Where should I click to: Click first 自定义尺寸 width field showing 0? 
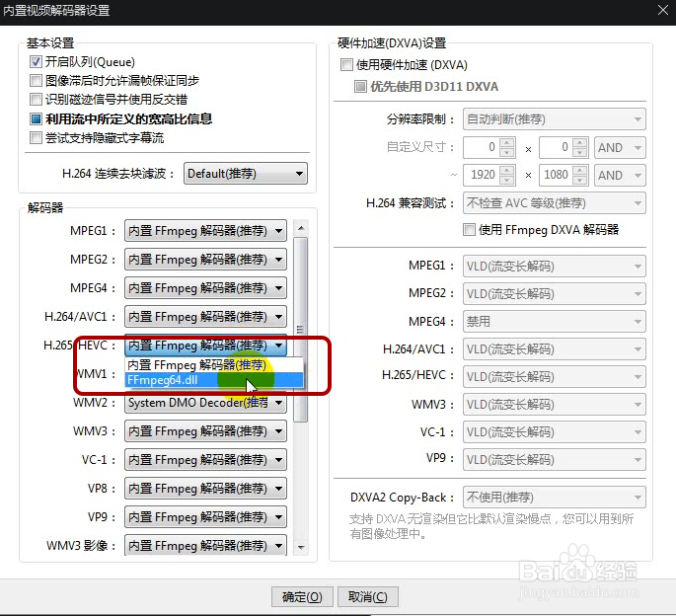pos(481,147)
